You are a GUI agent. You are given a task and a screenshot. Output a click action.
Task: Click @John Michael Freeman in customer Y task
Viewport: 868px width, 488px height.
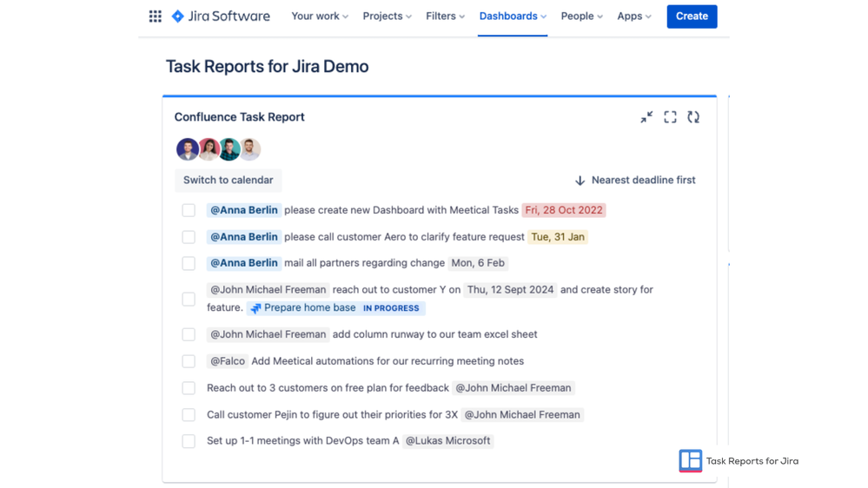point(268,290)
